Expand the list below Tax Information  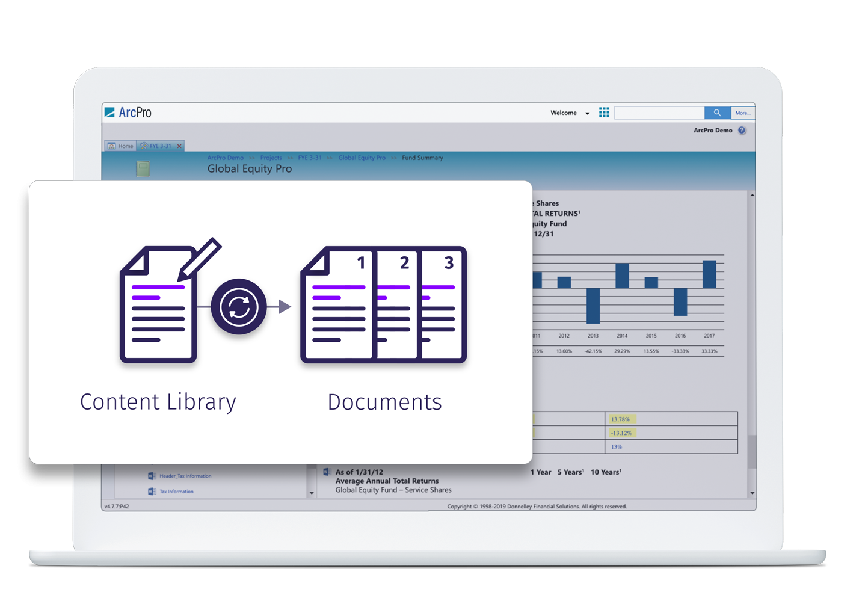pos(312,492)
